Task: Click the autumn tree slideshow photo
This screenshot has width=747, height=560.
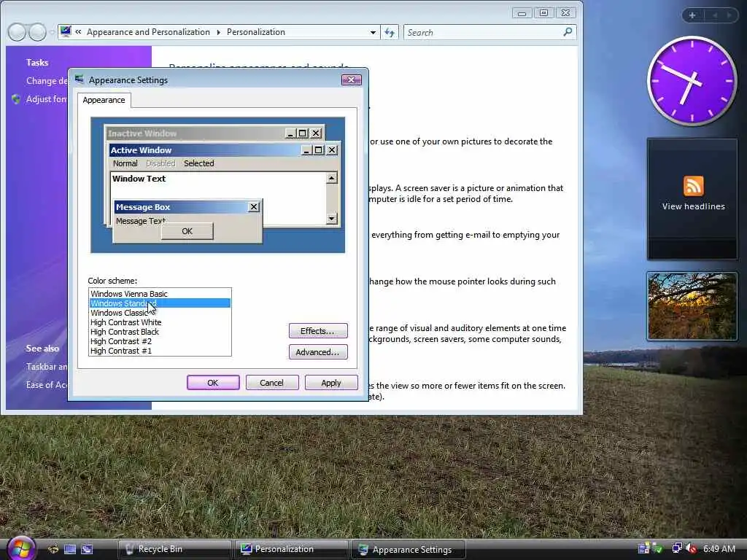Action: click(x=692, y=306)
